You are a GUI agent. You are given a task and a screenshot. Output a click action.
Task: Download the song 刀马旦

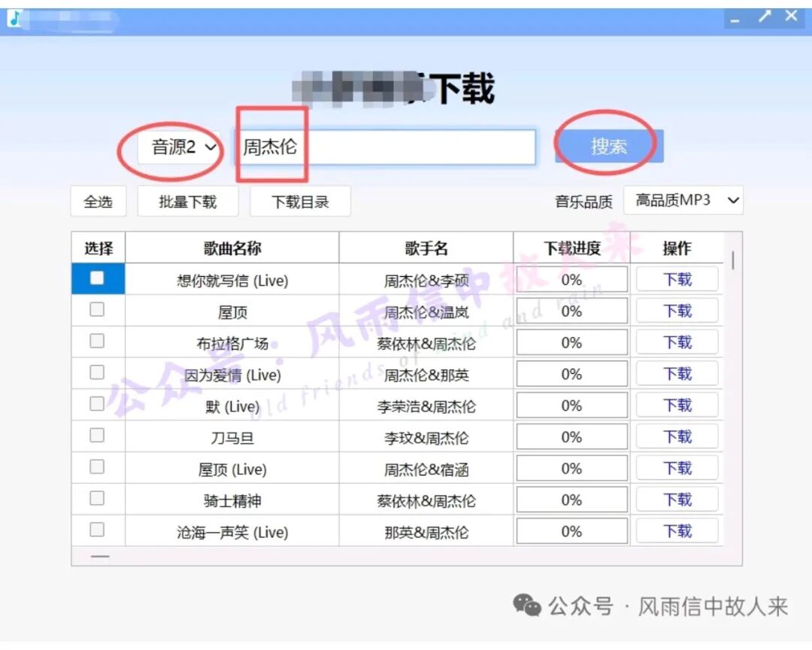coord(677,437)
